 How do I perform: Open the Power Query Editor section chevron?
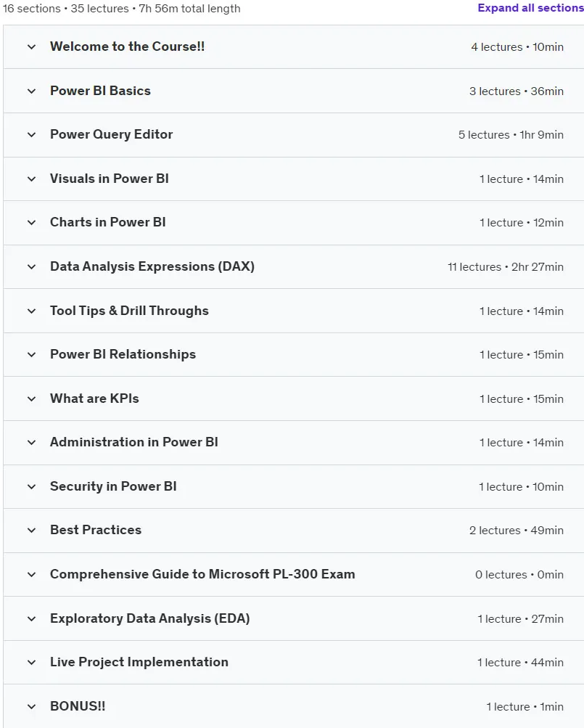click(x=32, y=135)
